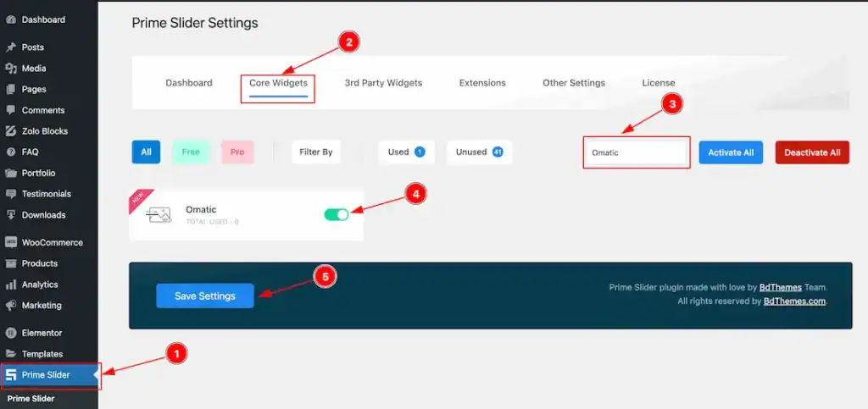The height and width of the screenshot is (409, 868).
Task: Click the FAQ question mark icon
Action: 10,152
